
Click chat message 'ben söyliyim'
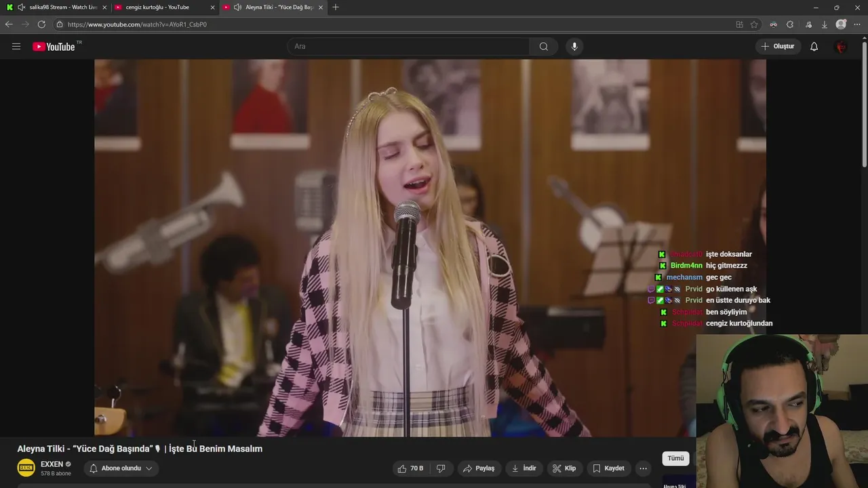(726, 312)
